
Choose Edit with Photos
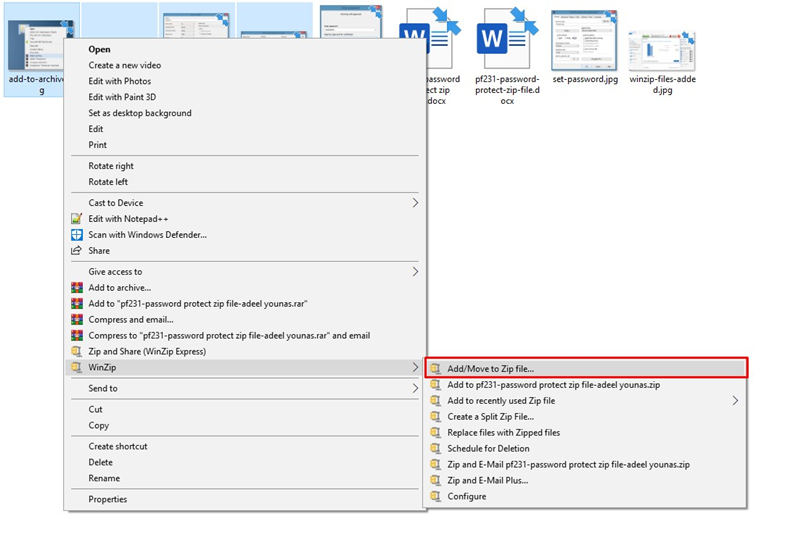point(119,81)
